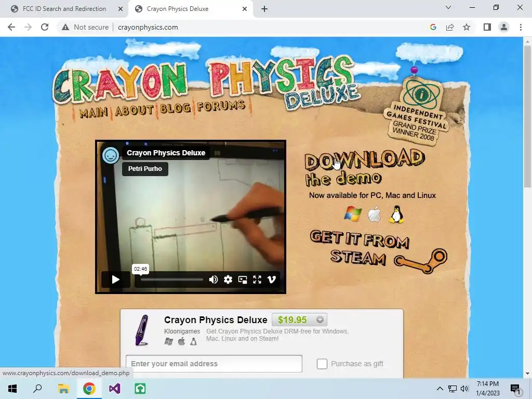The width and height of the screenshot is (532, 399).
Task: Close the FCC ID Search tab
Action: coord(121,9)
